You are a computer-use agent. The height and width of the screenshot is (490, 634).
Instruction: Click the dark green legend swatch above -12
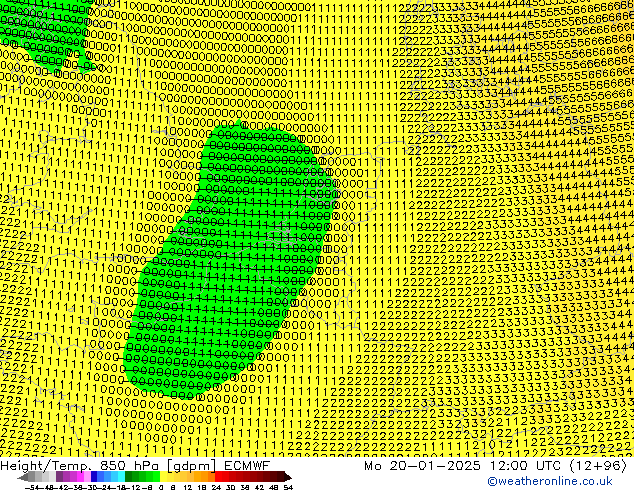(129, 477)
